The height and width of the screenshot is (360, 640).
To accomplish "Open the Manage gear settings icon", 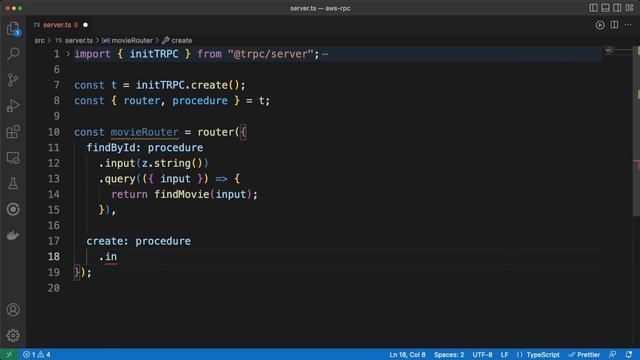I will coord(13,336).
